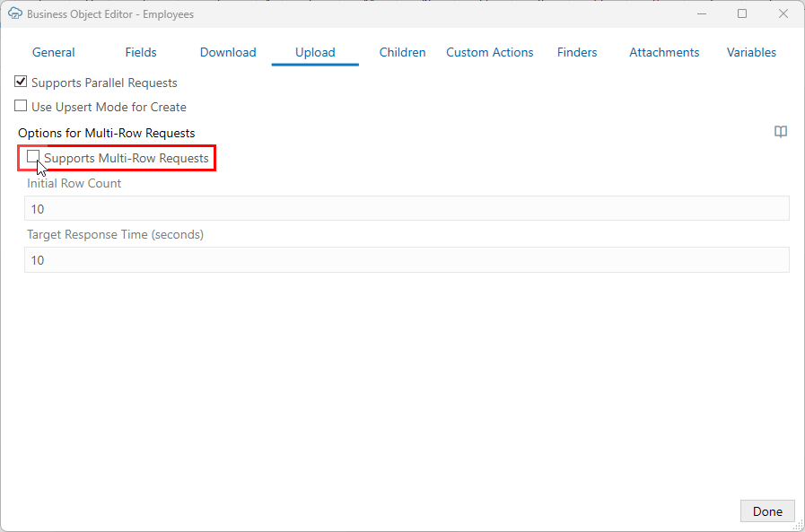View the Attachments tab

pos(663,52)
